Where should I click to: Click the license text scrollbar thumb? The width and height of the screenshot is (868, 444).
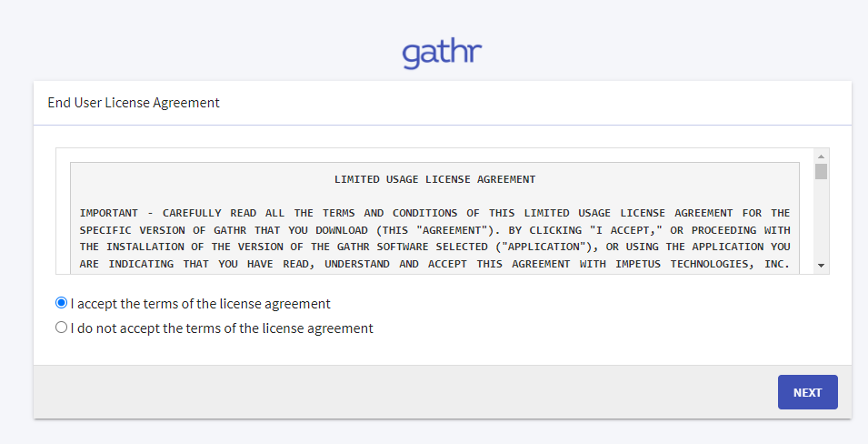pyautogui.click(x=821, y=172)
